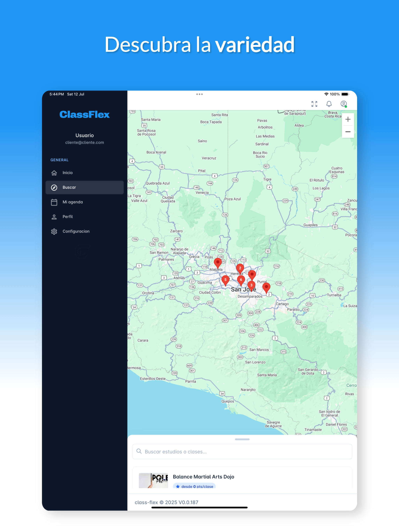The height and width of the screenshot is (532, 399).
Task: Tap the Wi-Fi status icon
Action: click(326, 94)
